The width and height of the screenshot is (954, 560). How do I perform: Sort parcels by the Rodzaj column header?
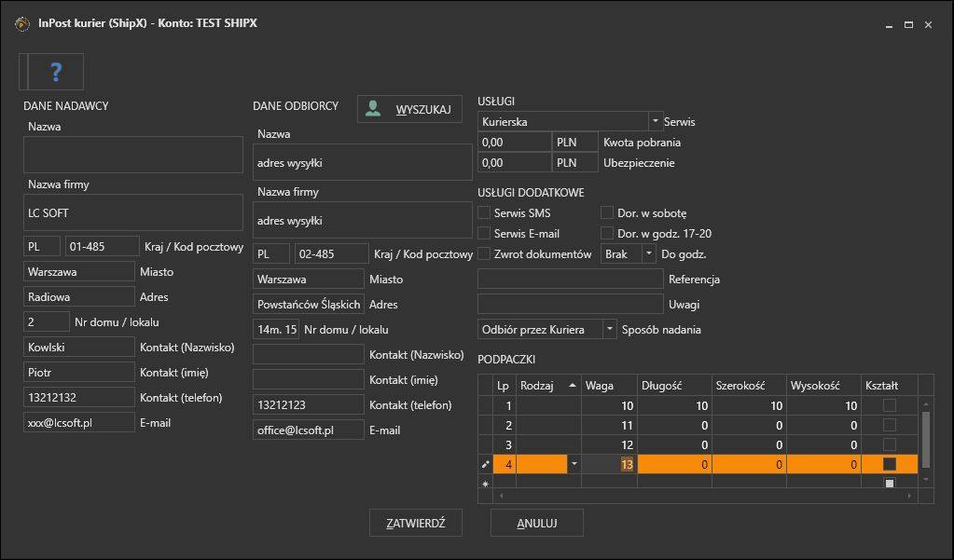coord(547,386)
